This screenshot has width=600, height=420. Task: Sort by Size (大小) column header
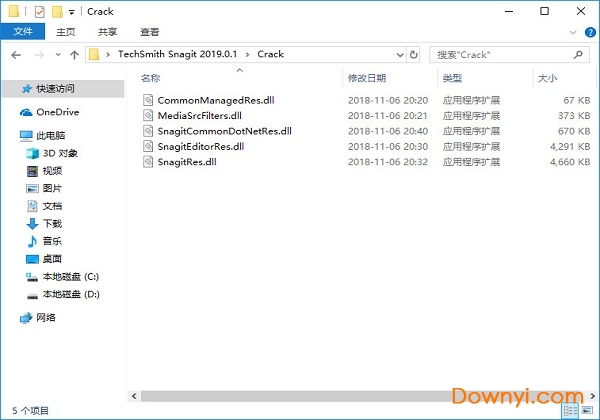tap(547, 78)
